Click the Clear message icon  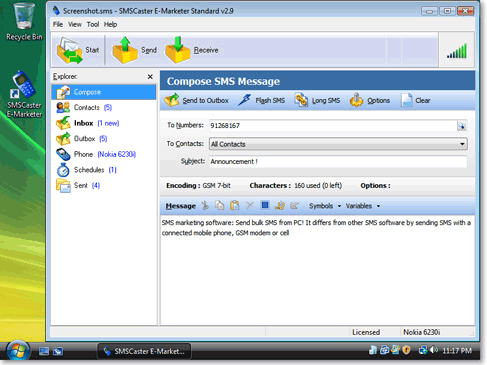pos(407,100)
